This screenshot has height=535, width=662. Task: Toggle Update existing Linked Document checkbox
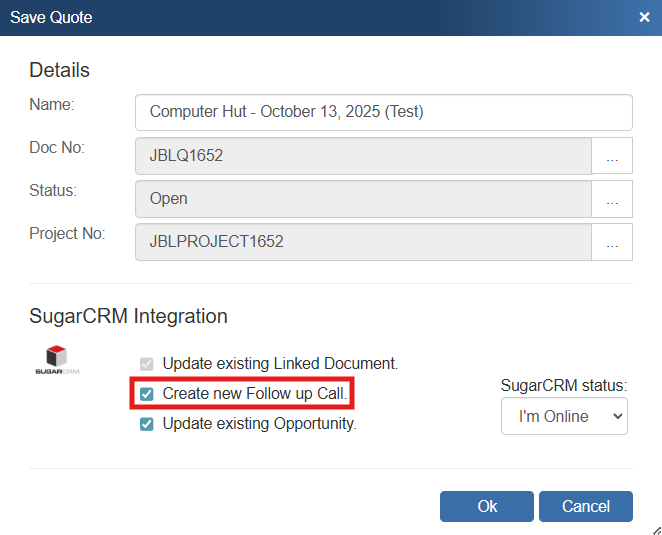147,364
